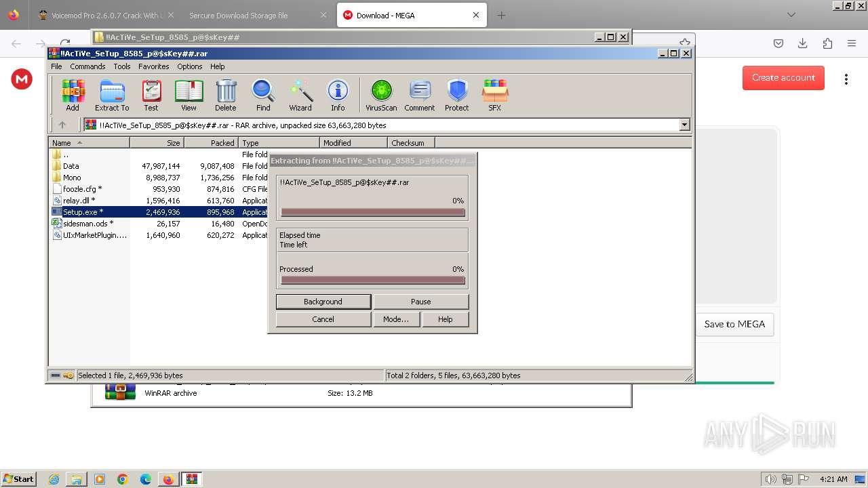Sort by the Name column header
The width and height of the screenshot is (868, 488).
89,142
